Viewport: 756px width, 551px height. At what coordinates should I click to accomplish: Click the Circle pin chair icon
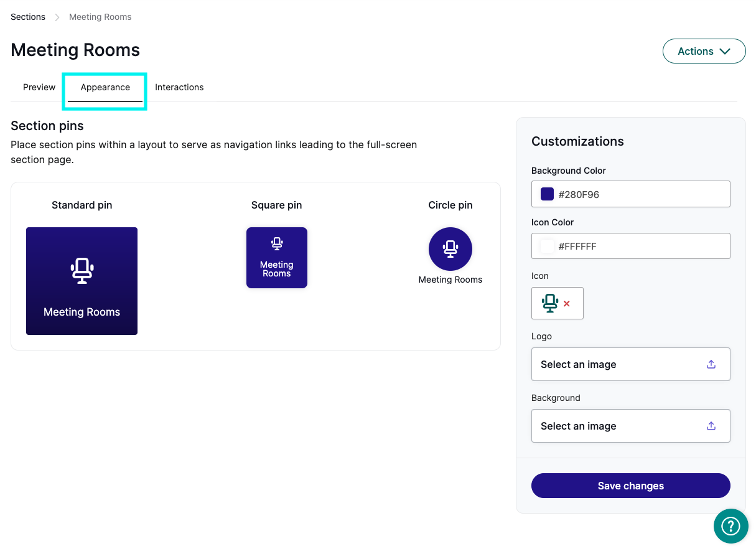pos(450,249)
